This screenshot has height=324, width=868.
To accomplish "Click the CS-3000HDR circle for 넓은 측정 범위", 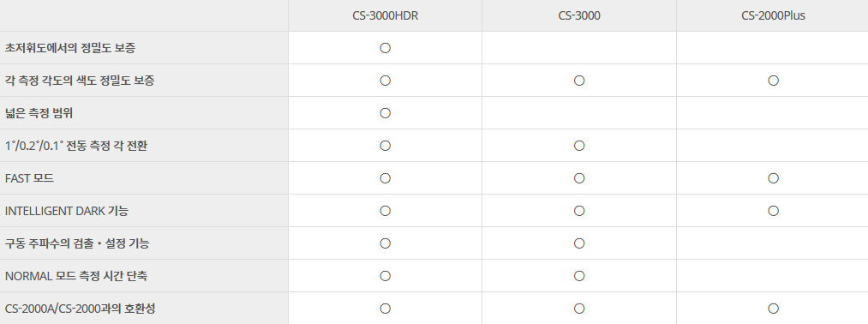I will click(386, 113).
